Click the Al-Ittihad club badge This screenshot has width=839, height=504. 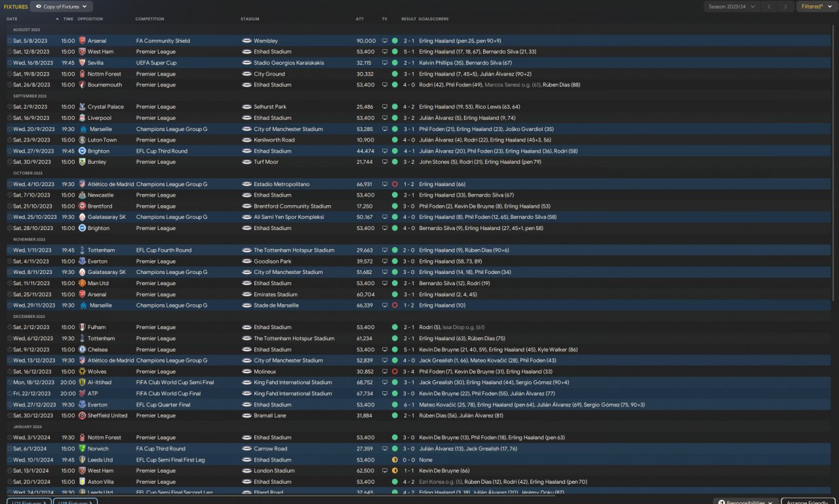pyautogui.click(x=82, y=382)
